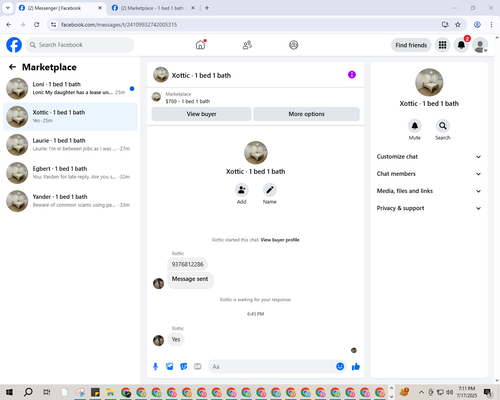Viewport: 500px width, 400px height.
Task: Open the Notifications bell icon
Action: pyautogui.click(x=461, y=45)
